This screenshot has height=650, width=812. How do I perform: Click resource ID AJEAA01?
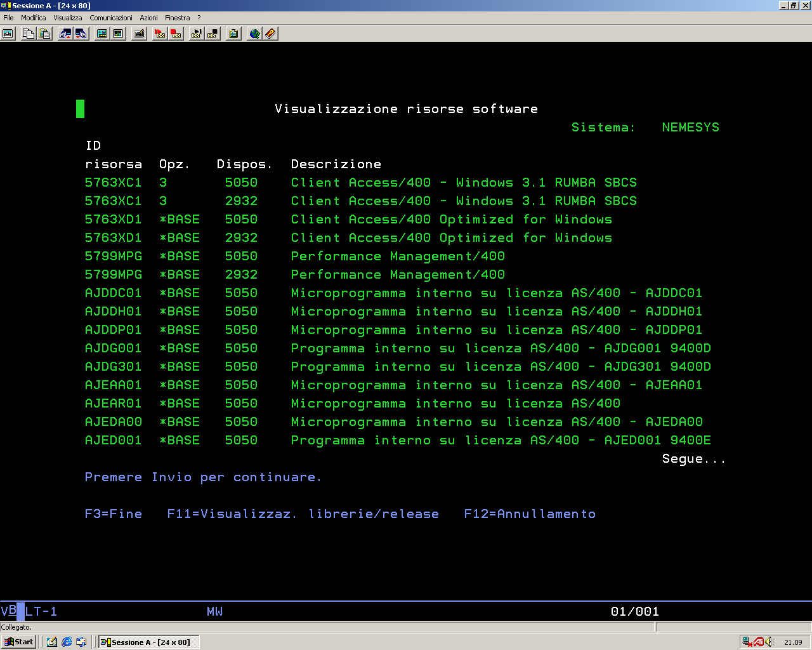pyautogui.click(x=114, y=385)
